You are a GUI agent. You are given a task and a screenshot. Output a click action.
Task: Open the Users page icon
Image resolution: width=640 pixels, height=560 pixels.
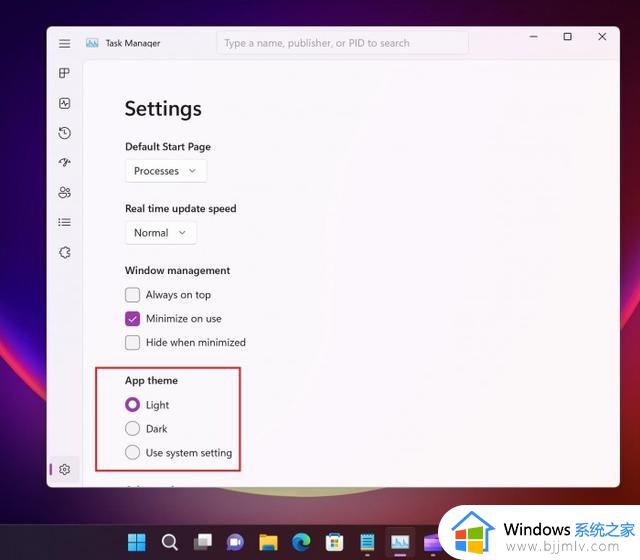(x=64, y=192)
